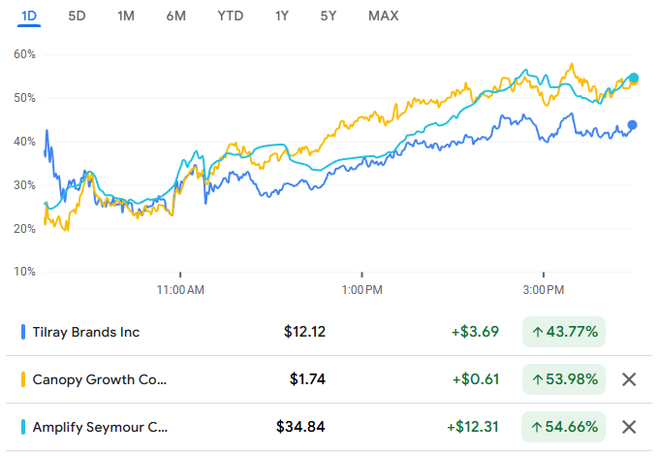Remove Amplify Seymour comparison with X
This screenshot has width=660, height=456.
629,427
